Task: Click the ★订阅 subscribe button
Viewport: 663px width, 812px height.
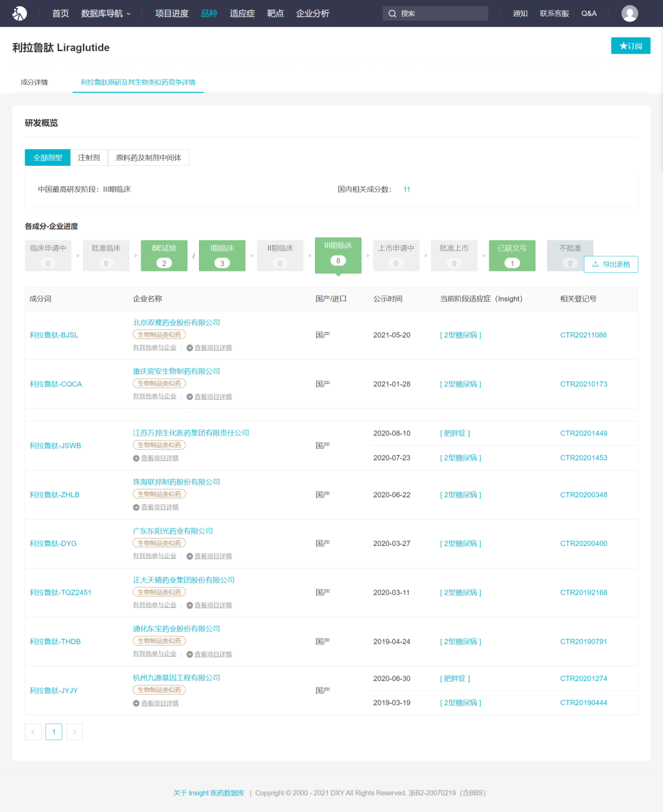Action: click(x=630, y=46)
